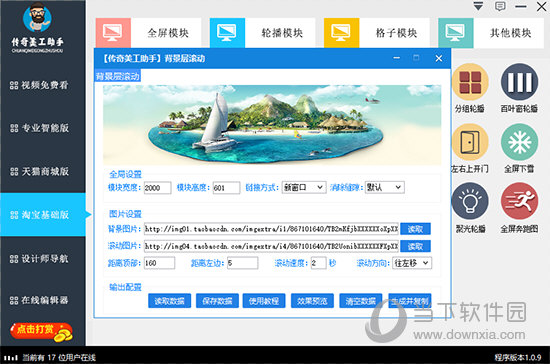The height and width of the screenshot is (364, 550).
Task: Click the 当前有 17 位用户在线 text
Action: pyautogui.click(x=59, y=357)
